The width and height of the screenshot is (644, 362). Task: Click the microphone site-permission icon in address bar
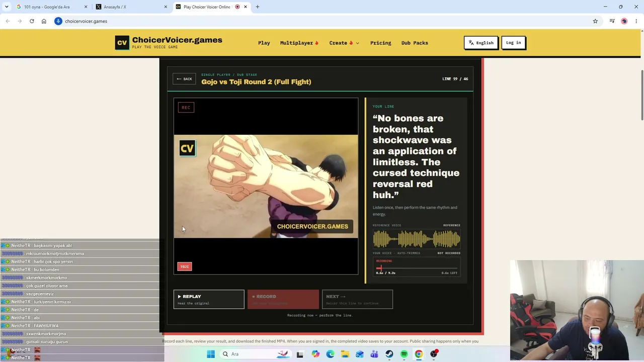coord(58,21)
